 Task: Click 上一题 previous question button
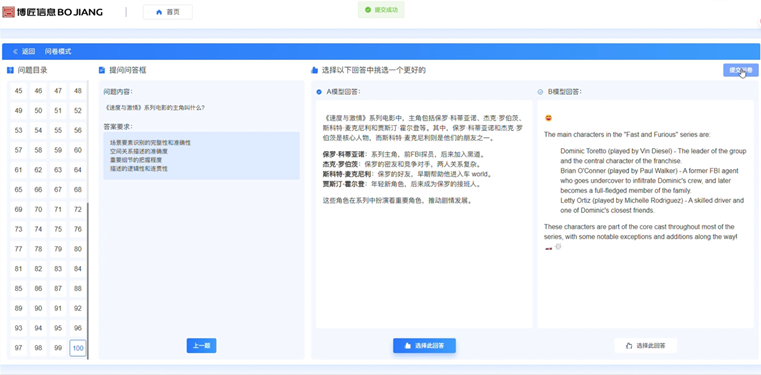pyautogui.click(x=201, y=345)
